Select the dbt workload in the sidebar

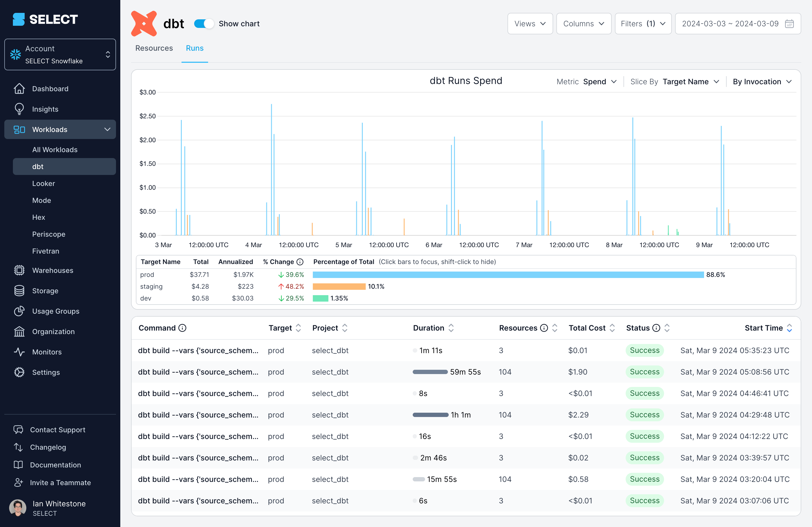click(x=38, y=166)
